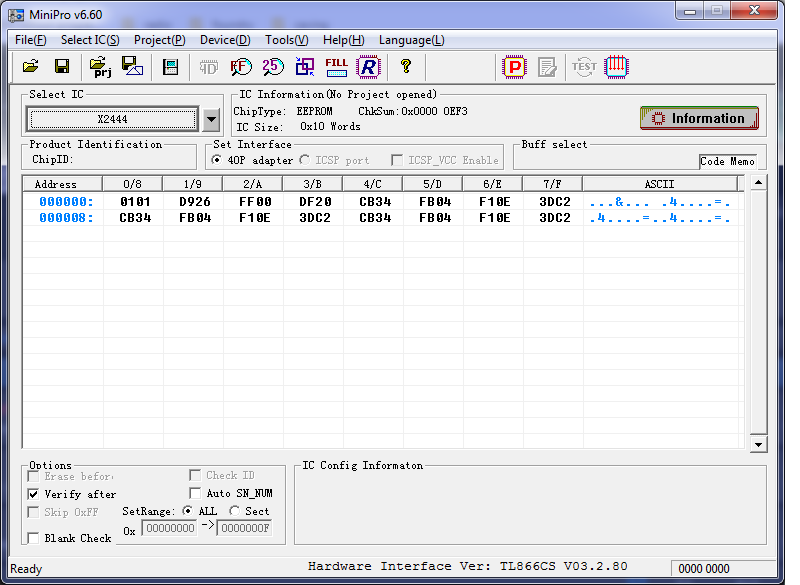Screen dimensions: 800x585
Task: Select the Code Memo buffer tab
Action: pos(727,161)
